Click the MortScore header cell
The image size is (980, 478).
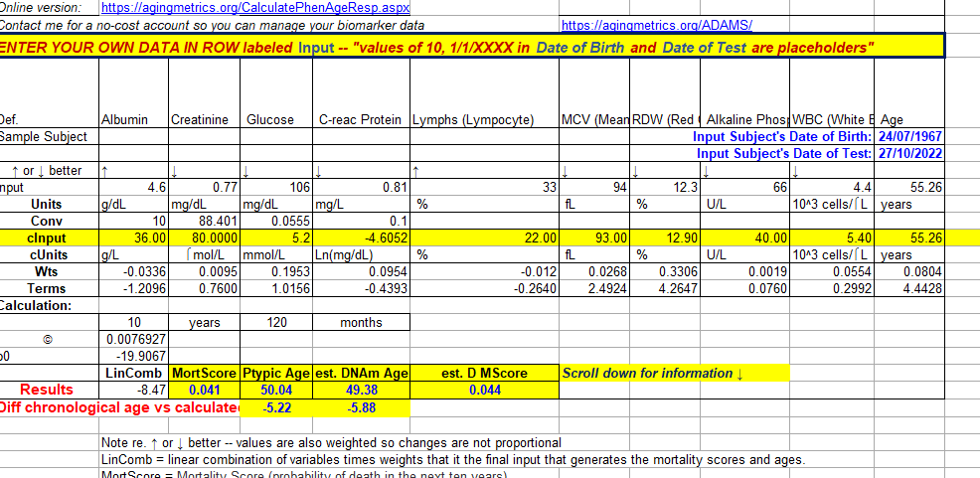click(x=204, y=373)
